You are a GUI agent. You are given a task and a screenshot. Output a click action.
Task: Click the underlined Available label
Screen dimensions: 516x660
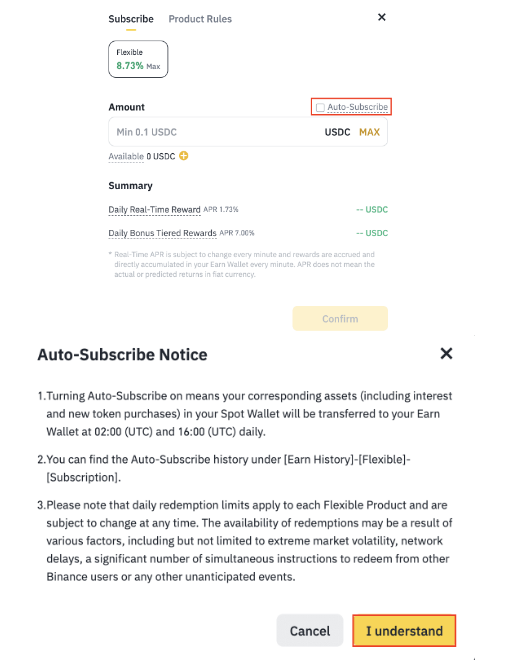click(x=126, y=156)
